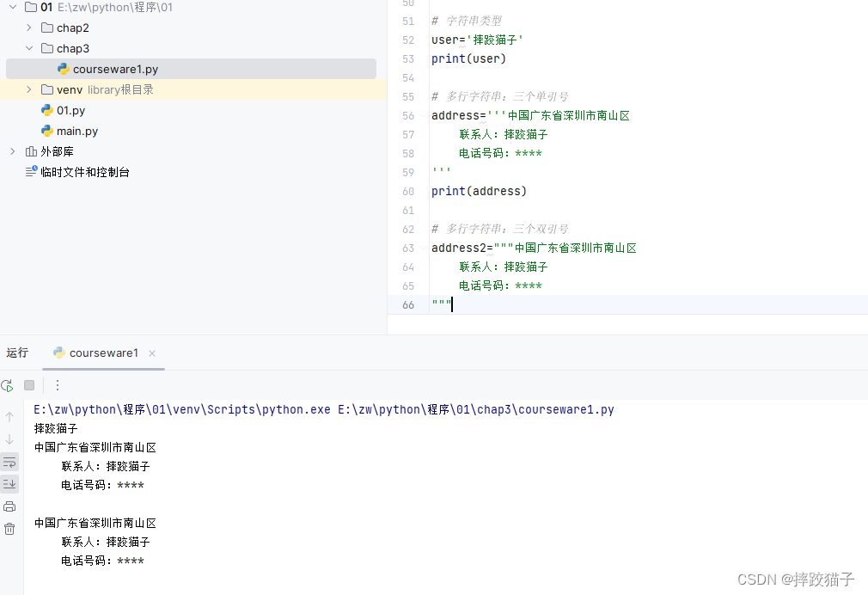Click the venv folder icon
The image size is (868, 595).
pyautogui.click(x=47, y=89)
